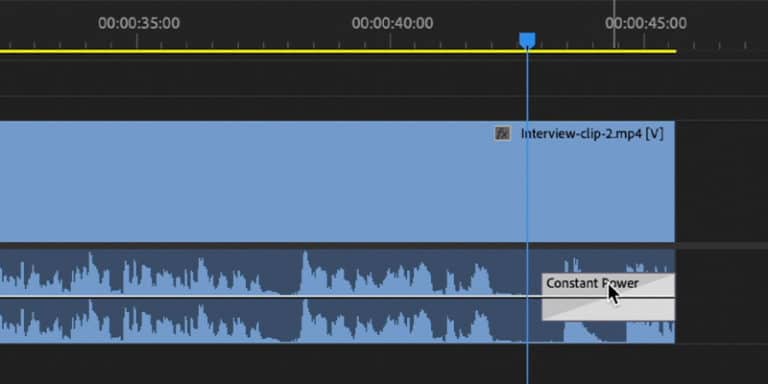Screen dimensions: 768x384
Task: Select the Interview-clip-2.mp4 [V] clip name label
Action: (592, 134)
